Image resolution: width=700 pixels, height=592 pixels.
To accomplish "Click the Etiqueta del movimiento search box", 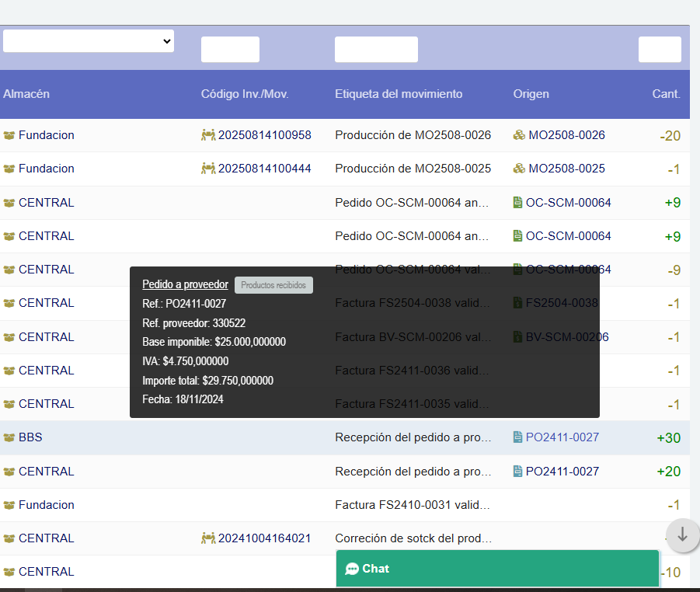I will (376, 49).
